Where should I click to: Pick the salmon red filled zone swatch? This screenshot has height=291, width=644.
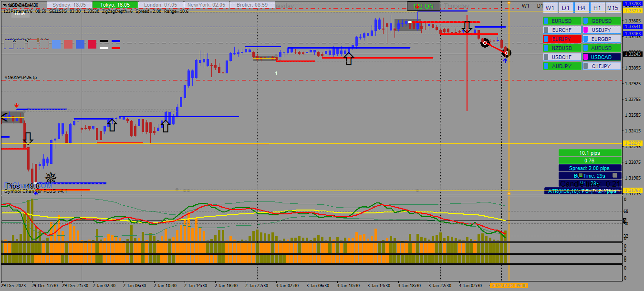pos(68,44)
